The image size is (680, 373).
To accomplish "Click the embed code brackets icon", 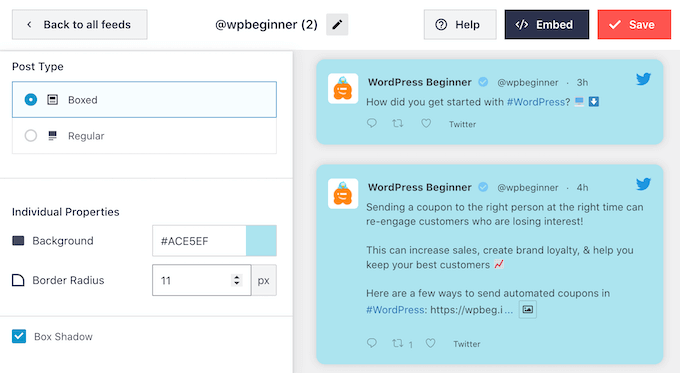I will 522,25.
